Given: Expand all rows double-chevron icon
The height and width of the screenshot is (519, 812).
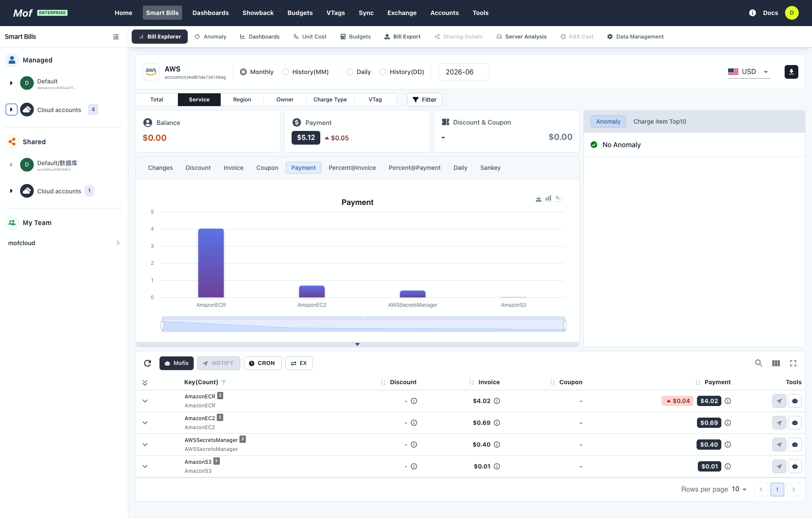Looking at the screenshot, I should click(145, 383).
